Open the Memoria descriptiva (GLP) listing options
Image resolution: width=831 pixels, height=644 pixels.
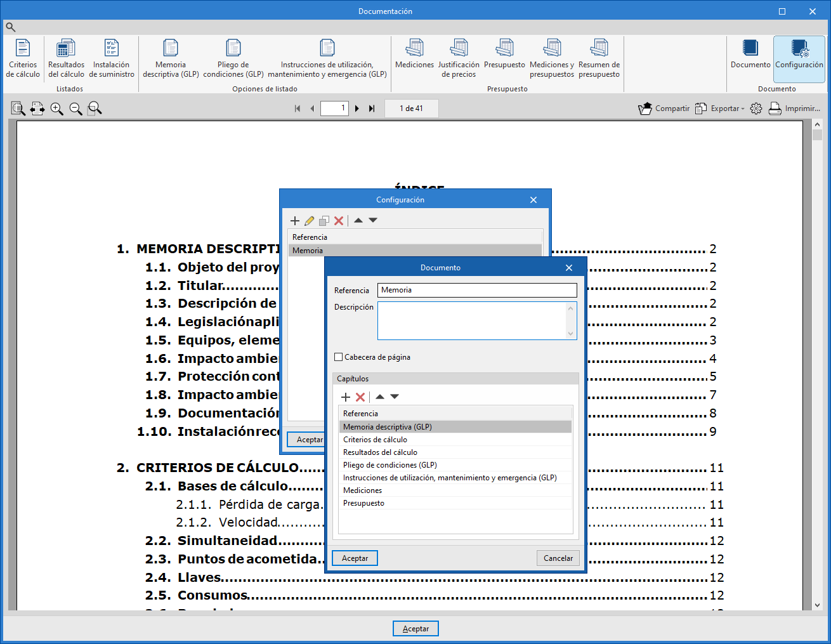click(x=171, y=59)
